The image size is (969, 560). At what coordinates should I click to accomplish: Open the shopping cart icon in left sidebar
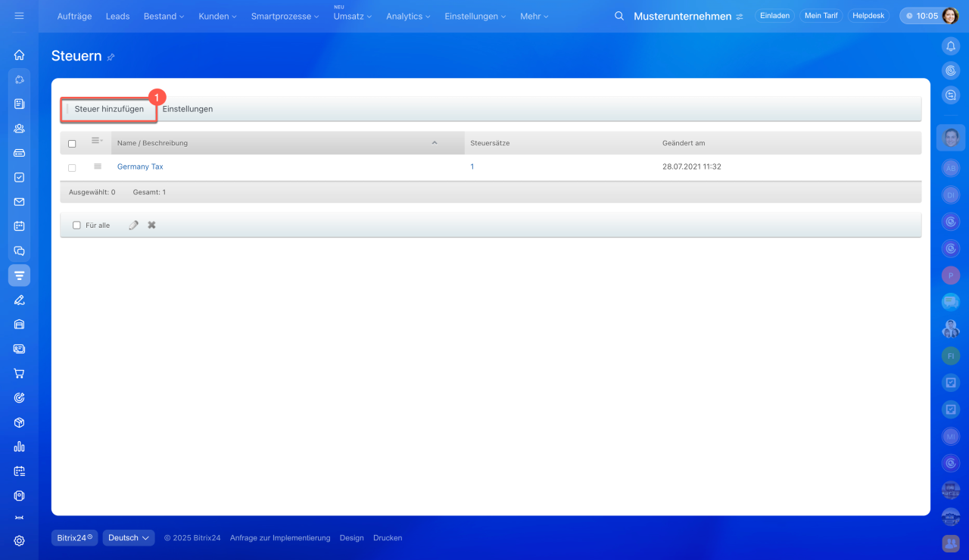pos(19,373)
